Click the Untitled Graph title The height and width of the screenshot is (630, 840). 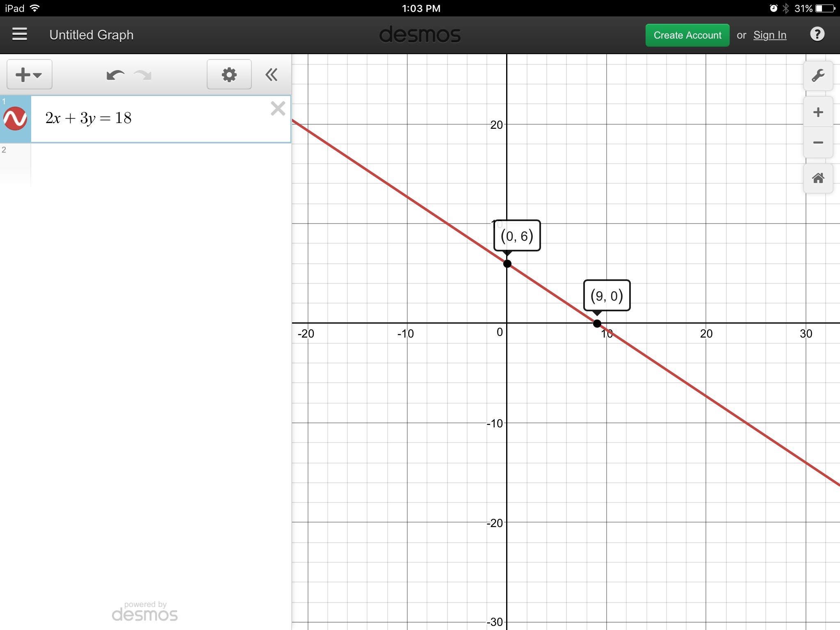91,35
